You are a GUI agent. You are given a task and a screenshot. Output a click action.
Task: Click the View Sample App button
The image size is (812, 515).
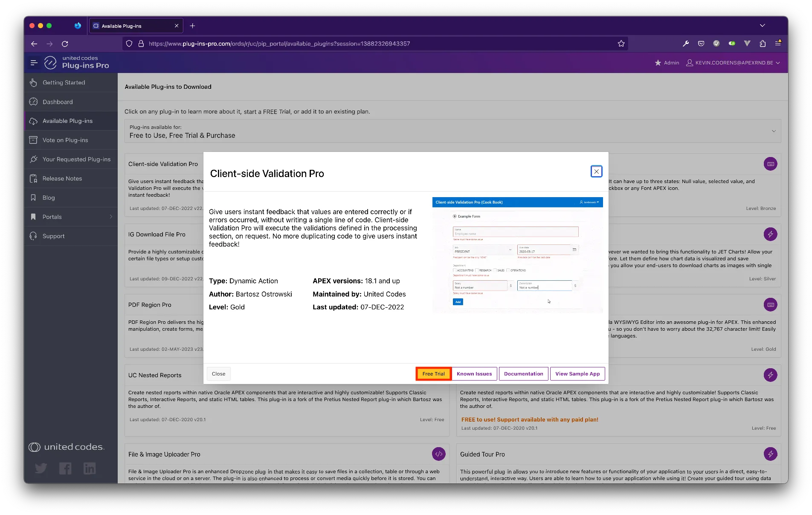pos(577,374)
